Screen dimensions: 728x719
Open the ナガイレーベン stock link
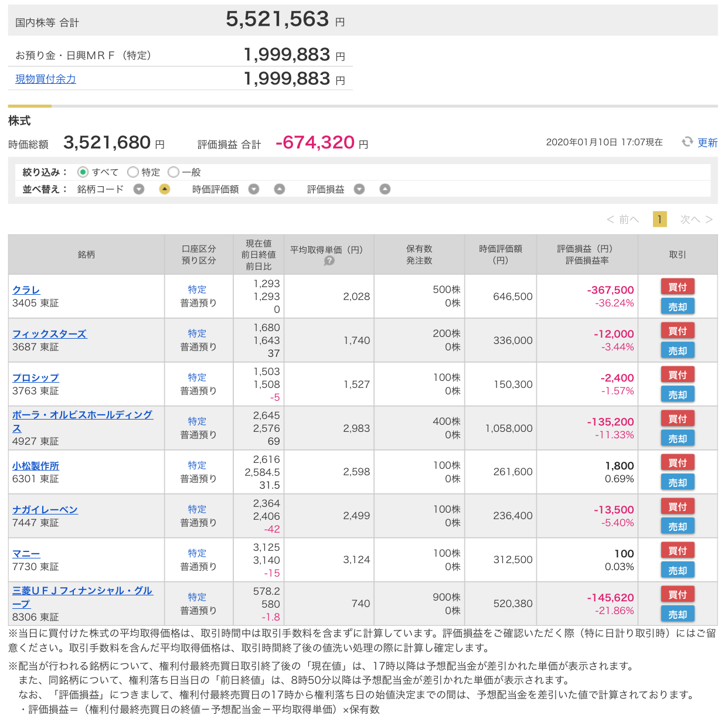coord(45,510)
